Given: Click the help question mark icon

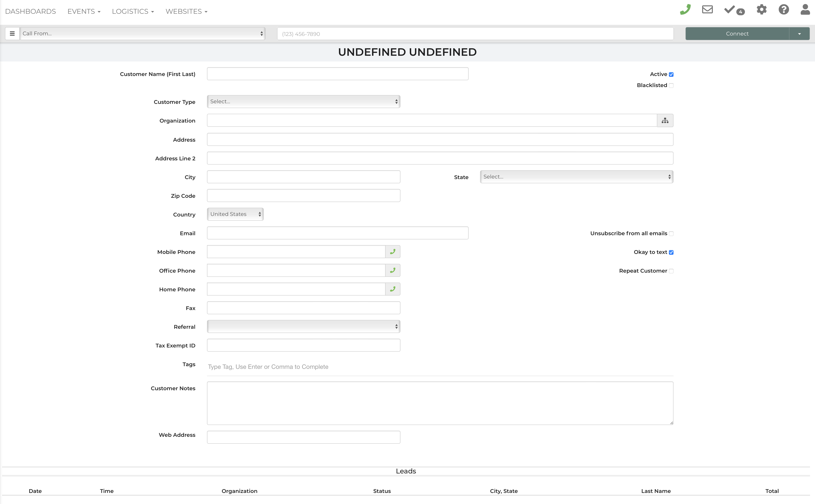Looking at the screenshot, I should point(783,10).
